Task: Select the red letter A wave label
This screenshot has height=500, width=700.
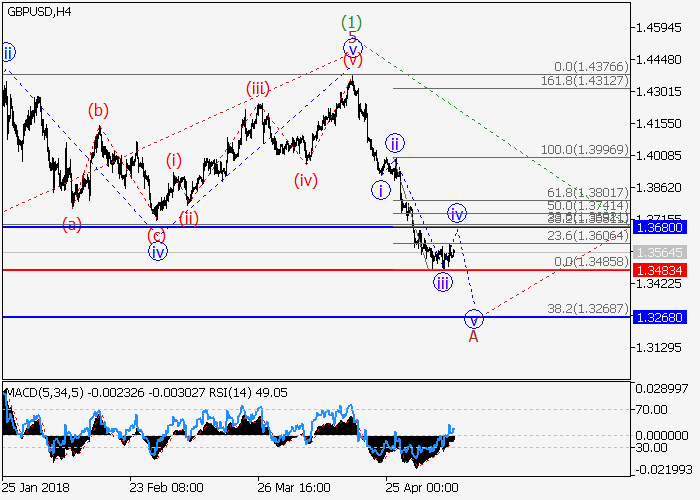Action: (474, 337)
